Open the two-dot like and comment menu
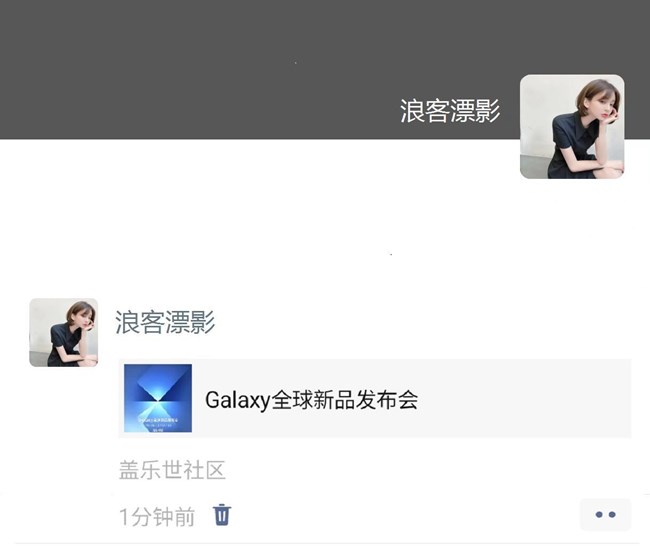 point(605,515)
